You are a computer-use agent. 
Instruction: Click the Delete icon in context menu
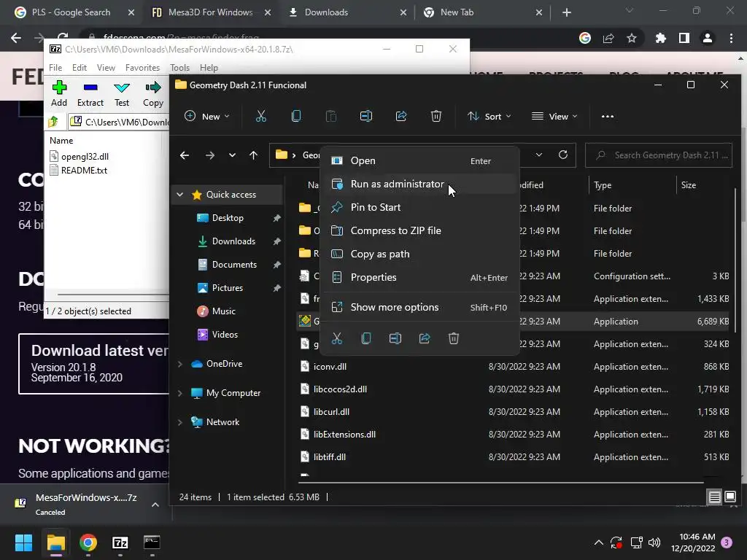[454, 338]
